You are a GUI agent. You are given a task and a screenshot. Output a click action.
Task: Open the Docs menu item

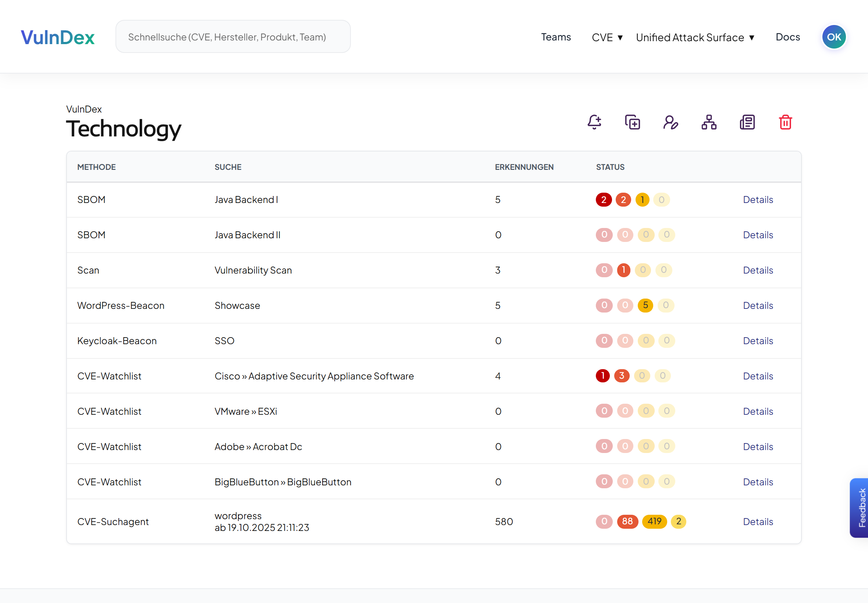(787, 37)
